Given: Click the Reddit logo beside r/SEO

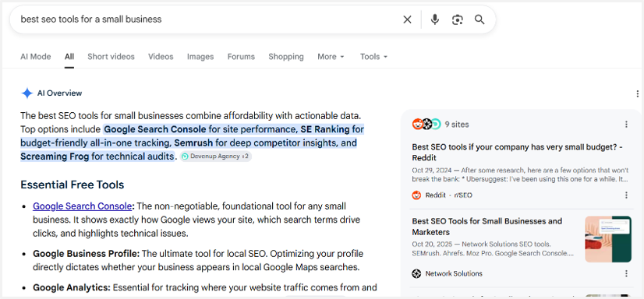Looking at the screenshot, I should [416, 195].
